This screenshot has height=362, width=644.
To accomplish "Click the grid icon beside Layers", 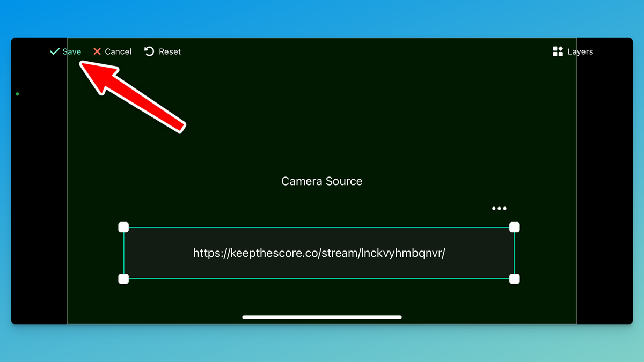I will pos(558,51).
